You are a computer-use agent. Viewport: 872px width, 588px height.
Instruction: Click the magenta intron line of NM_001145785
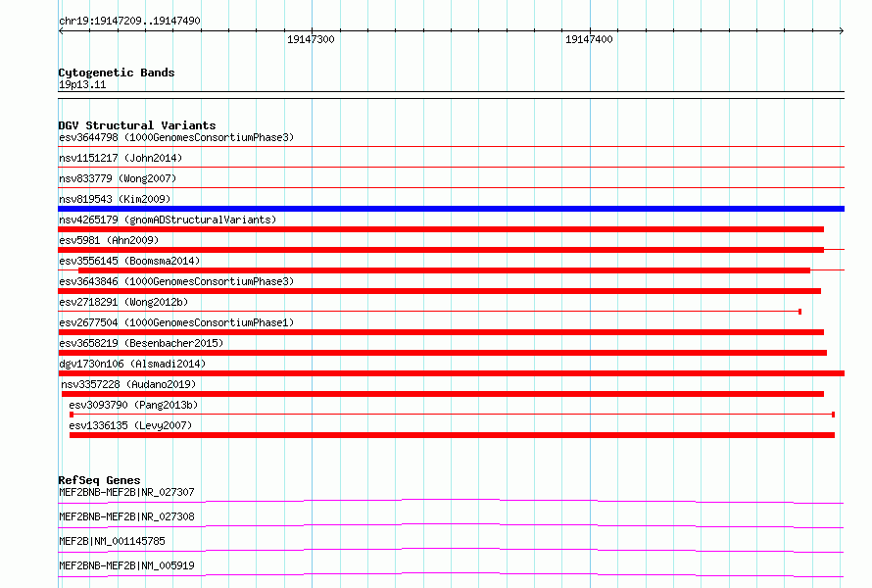[x=451, y=550]
